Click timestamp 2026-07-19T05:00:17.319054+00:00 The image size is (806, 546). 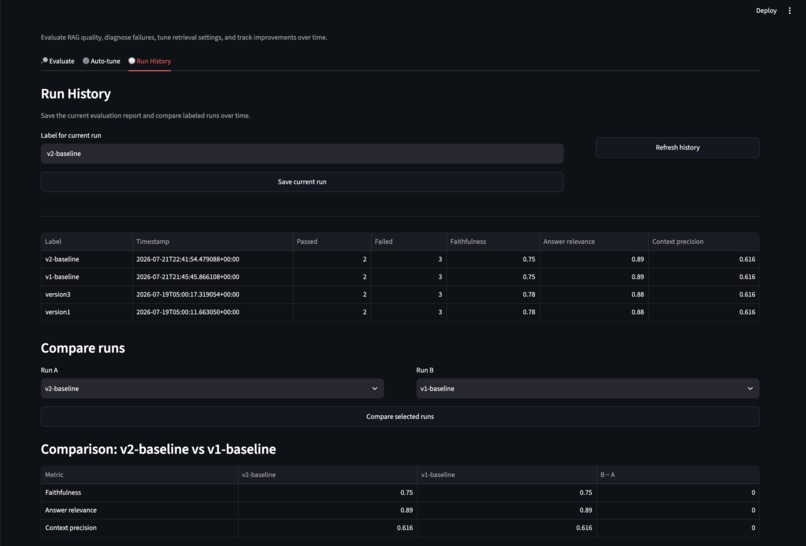coord(188,295)
